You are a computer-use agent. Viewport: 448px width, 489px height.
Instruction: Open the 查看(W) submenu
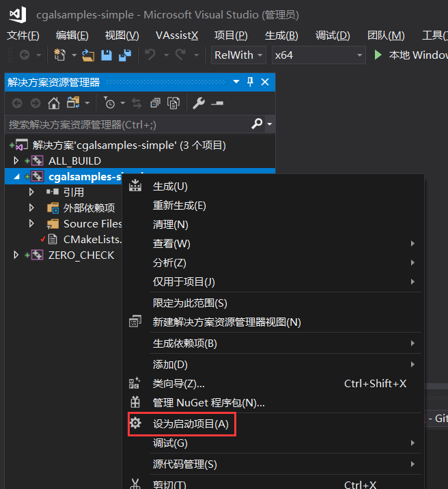(x=272, y=244)
